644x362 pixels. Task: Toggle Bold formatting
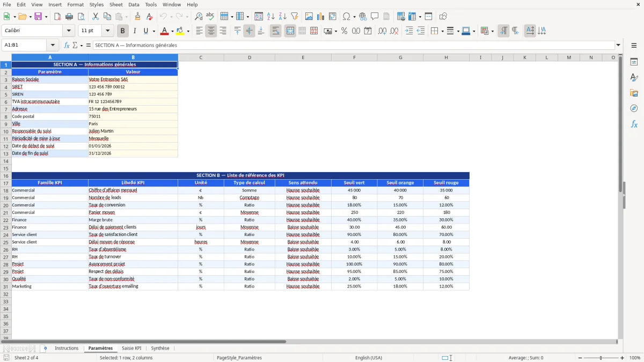tap(122, 31)
